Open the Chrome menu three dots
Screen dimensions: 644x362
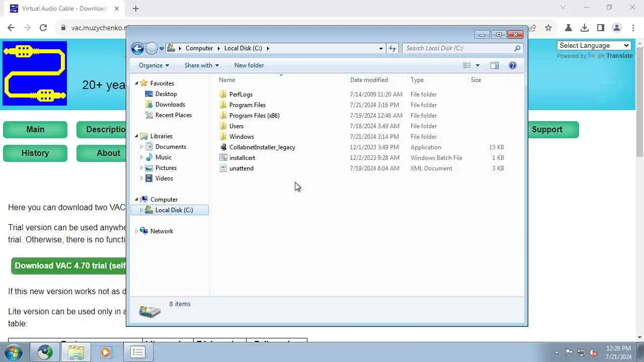click(633, 28)
